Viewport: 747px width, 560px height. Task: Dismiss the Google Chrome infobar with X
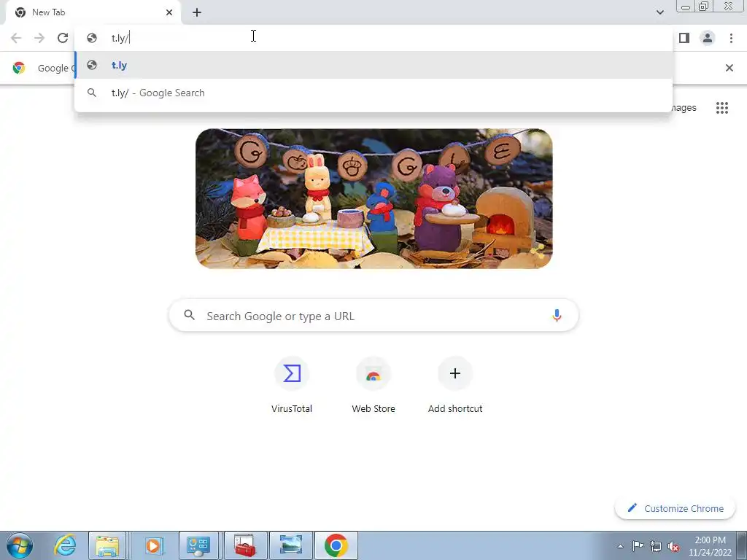pos(729,68)
